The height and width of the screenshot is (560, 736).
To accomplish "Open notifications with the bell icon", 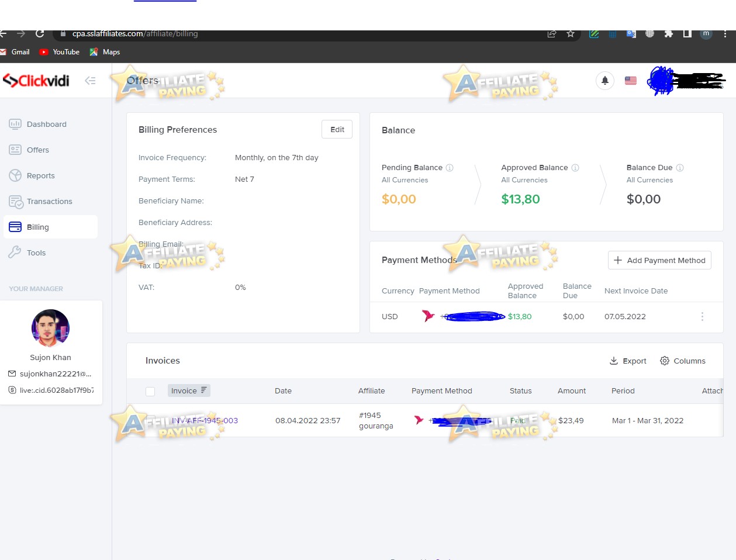I will tap(605, 80).
